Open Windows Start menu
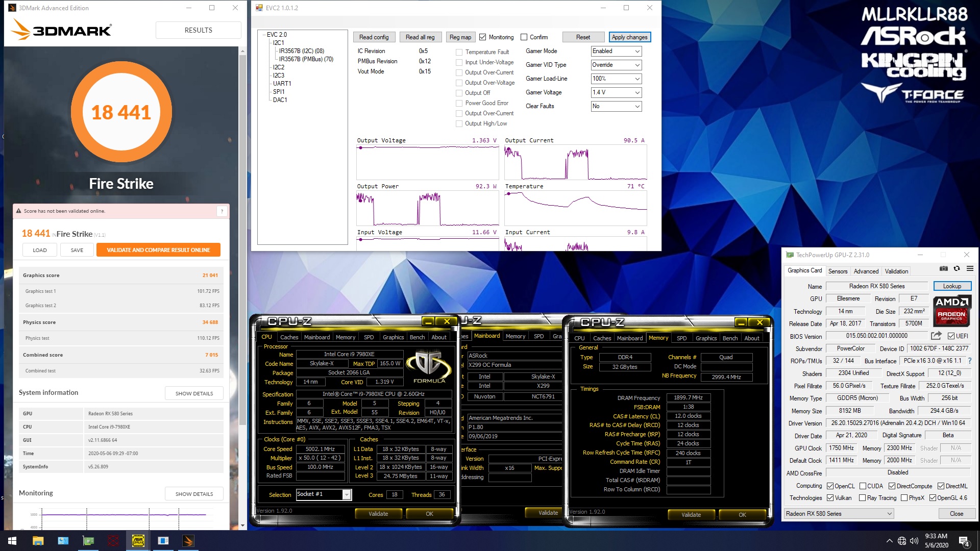 pos(12,541)
